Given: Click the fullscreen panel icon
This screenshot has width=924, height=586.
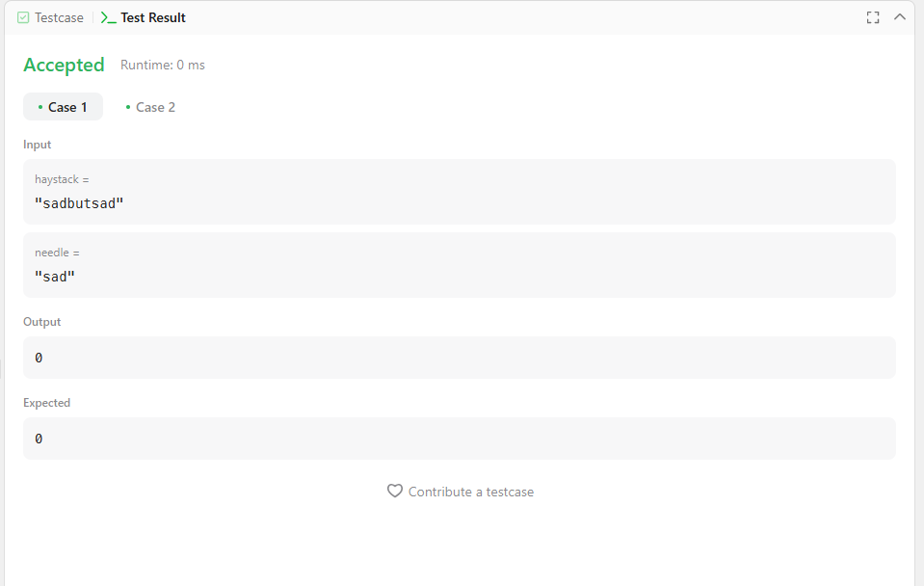Looking at the screenshot, I should tap(873, 17).
